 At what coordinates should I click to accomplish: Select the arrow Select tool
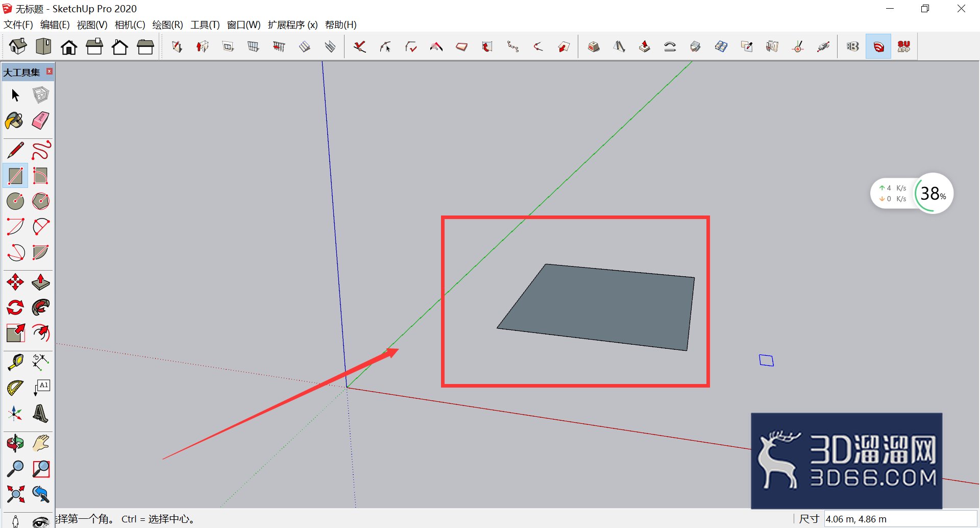[x=15, y=95]
